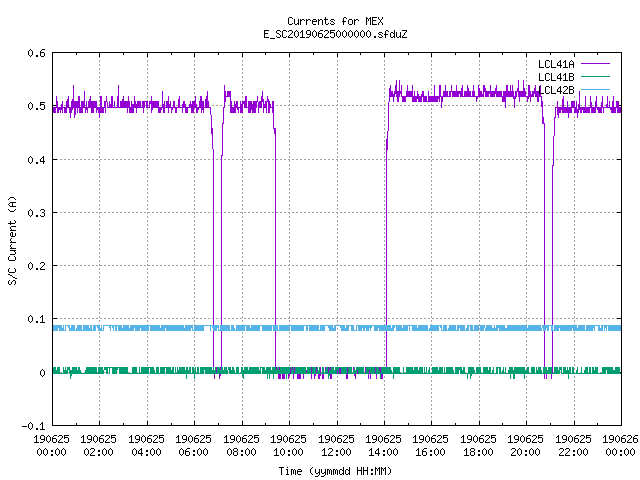Click the filename 'E_SC20190625000000.sfduZ' subtitle
Viewport: 640px width, 480px height.
[335, 34]
